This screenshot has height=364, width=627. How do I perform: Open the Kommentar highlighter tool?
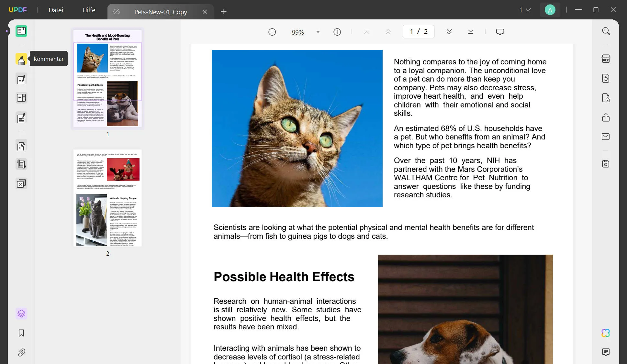21,59
